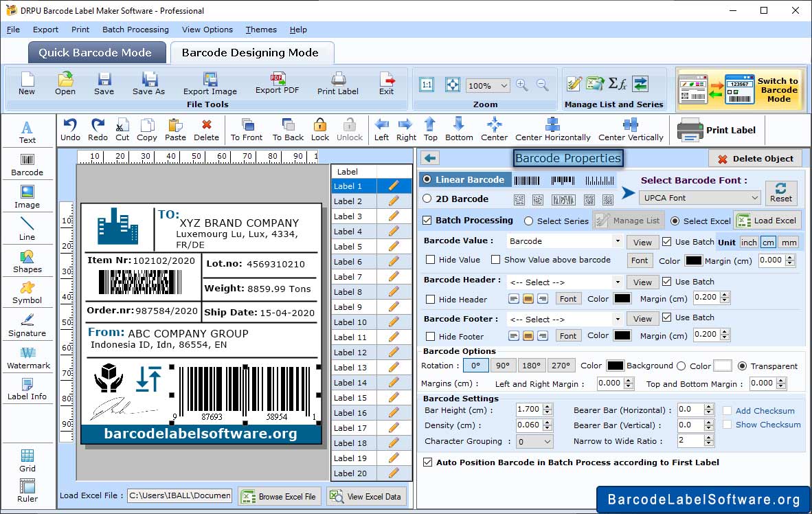Open the Themes menu
812x514 pixels.
(x=261, y=30)
